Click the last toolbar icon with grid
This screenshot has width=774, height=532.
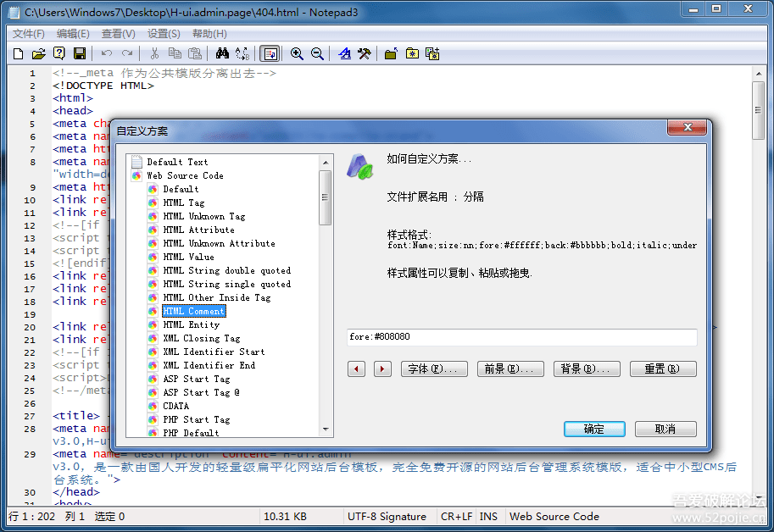point(433,53)
